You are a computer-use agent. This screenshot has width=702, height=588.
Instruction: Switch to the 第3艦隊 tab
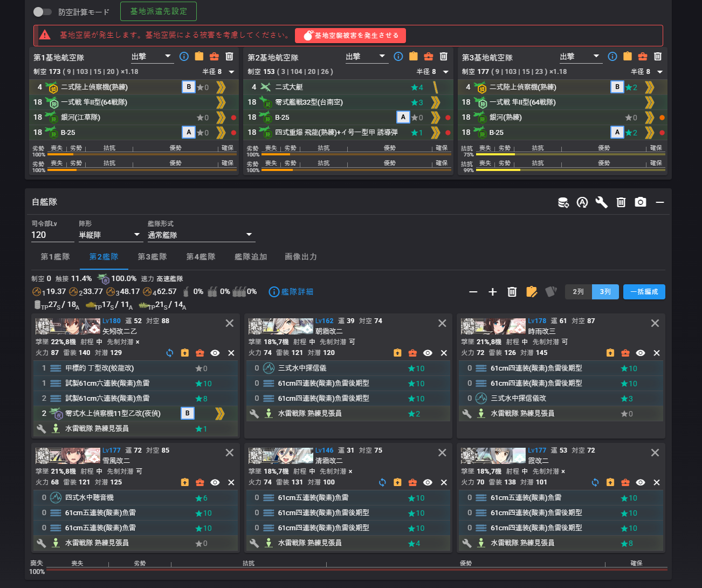pyautogui.click(x=152, y=257)
